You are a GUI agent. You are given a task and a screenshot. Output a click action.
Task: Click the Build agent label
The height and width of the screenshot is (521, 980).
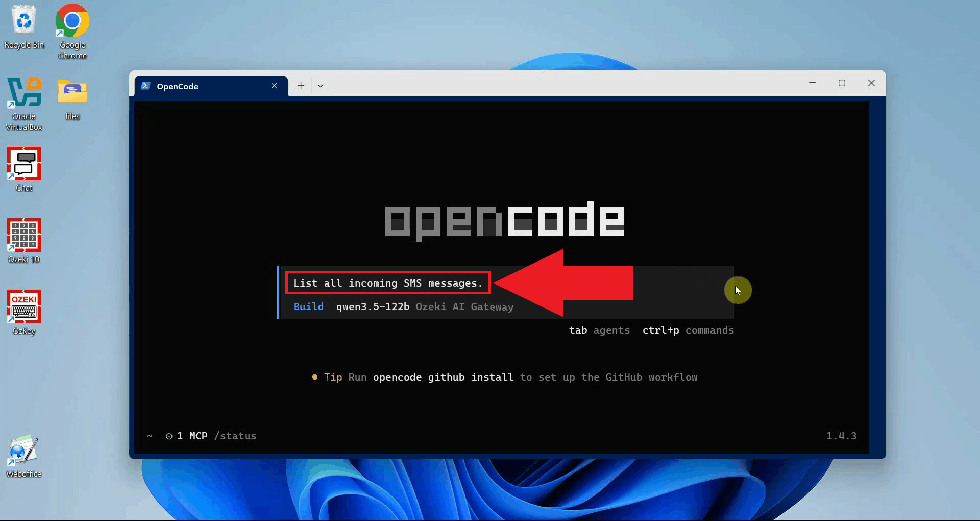308,306
